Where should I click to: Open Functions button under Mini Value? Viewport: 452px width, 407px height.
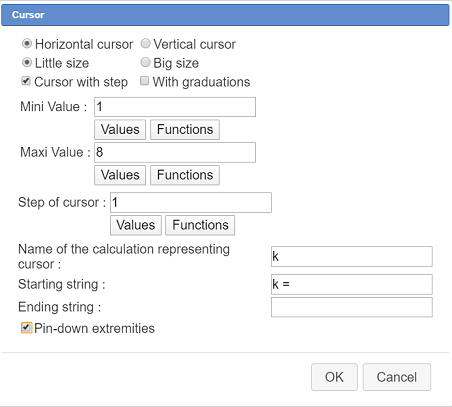tap(185, 130)
